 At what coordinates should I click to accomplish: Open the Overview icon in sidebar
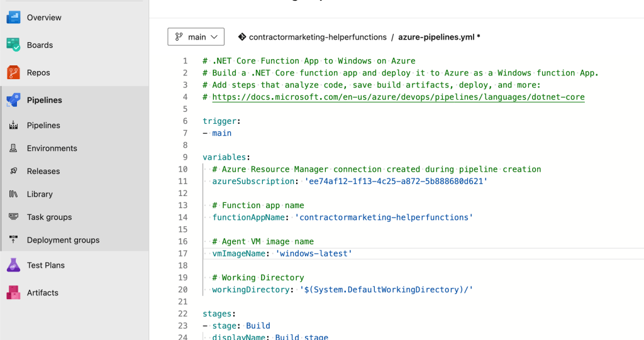pyautogui.click(x=13, y=17)
